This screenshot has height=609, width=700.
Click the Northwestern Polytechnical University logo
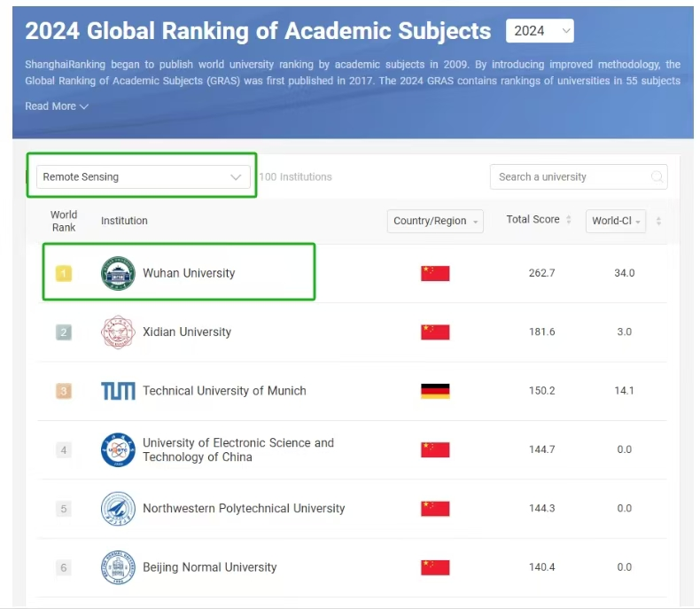pos(118,509)
